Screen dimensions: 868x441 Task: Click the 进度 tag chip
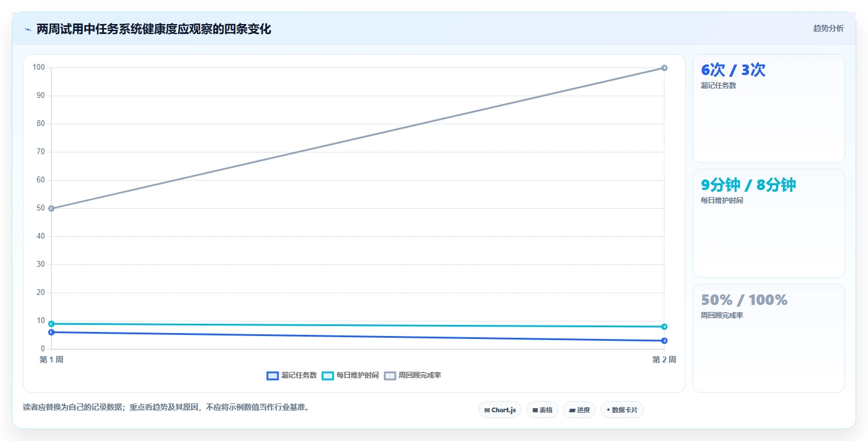pos(579,410)
